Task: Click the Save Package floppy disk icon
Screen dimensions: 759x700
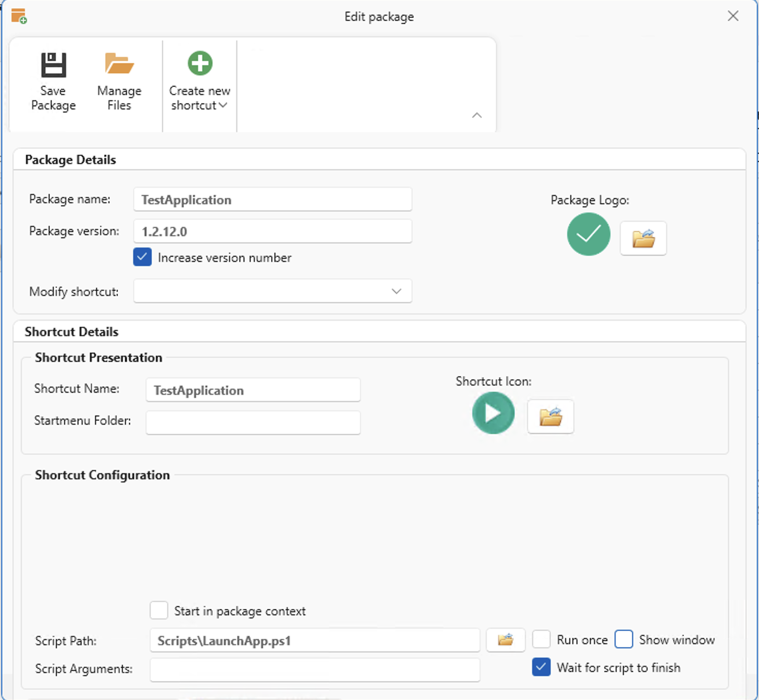Action: coord(54,65)
